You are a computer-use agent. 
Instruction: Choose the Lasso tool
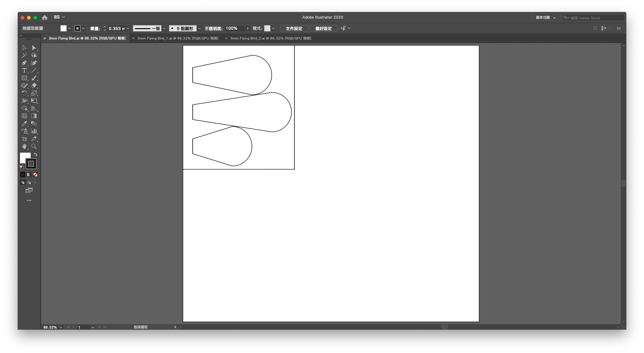pos(34,55)
